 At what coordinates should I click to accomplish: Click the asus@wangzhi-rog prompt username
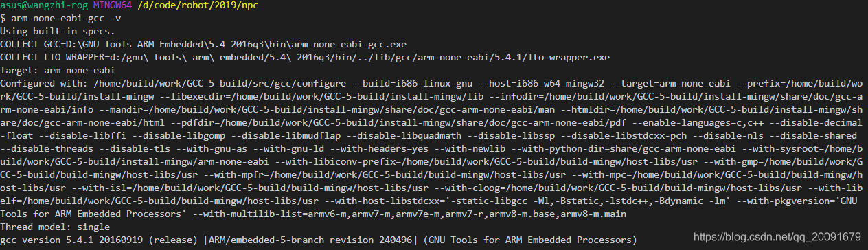(44, 6)
